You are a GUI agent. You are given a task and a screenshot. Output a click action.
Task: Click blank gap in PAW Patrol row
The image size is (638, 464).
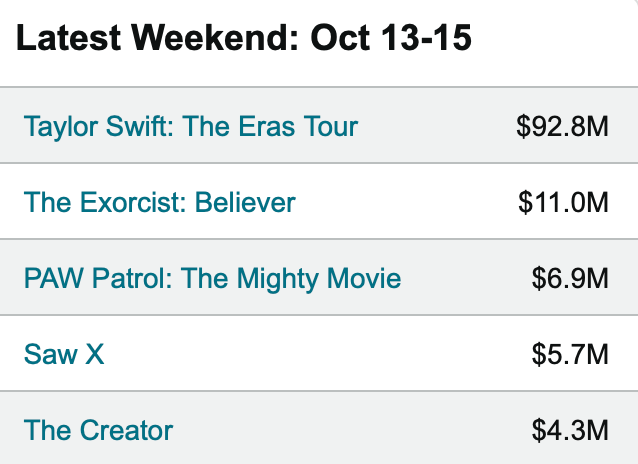coord(466,279)
